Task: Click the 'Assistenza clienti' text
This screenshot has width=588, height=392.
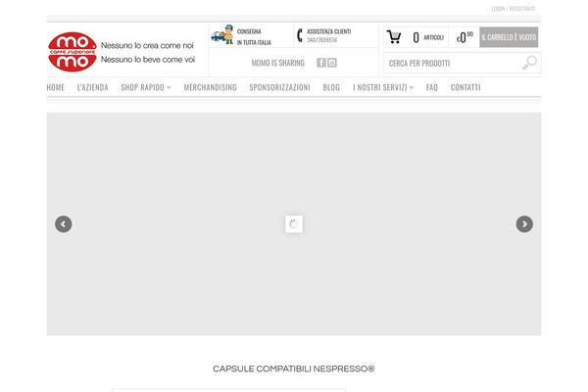Action: pyautogui.click(x=329, y=31)
